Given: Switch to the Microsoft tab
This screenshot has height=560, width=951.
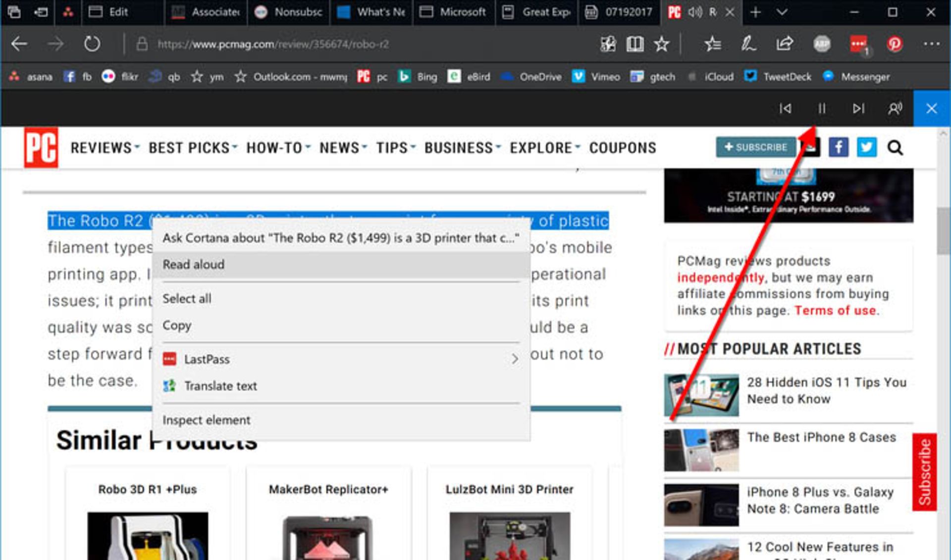Looking at the screenshot, I should tap(454, 12).
